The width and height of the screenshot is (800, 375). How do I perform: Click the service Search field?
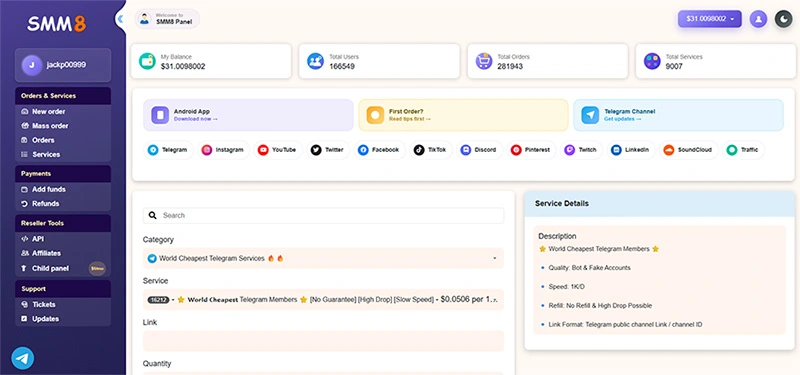tap(323, 215)
